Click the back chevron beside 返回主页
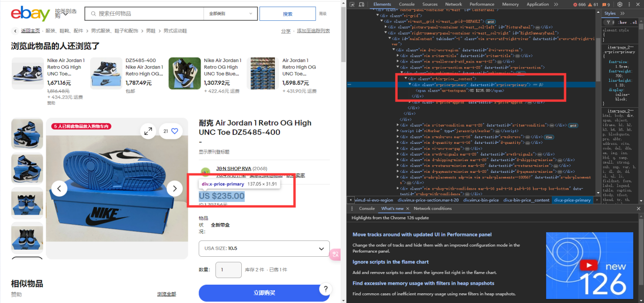The image size is (644, 303). [x=15, y=31]
